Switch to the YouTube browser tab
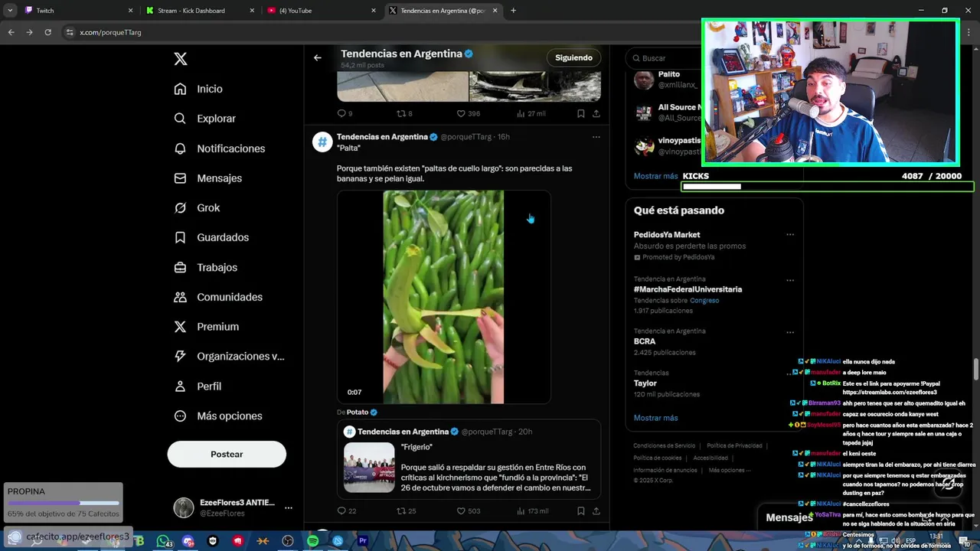The image size is (980, 551). [x=322, y=11]
